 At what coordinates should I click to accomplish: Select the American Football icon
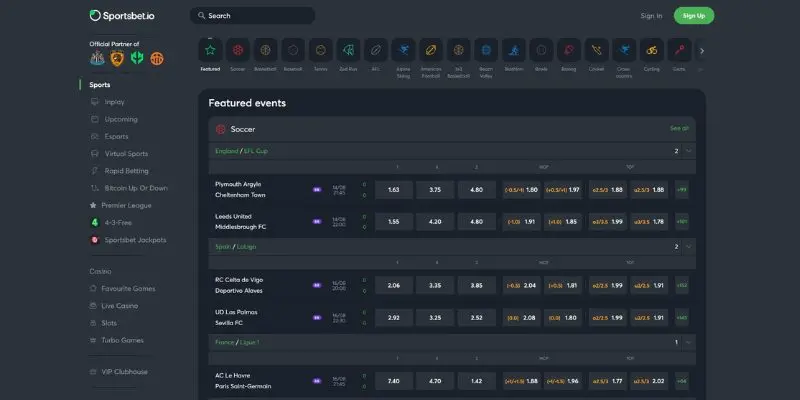pos(431,50)
